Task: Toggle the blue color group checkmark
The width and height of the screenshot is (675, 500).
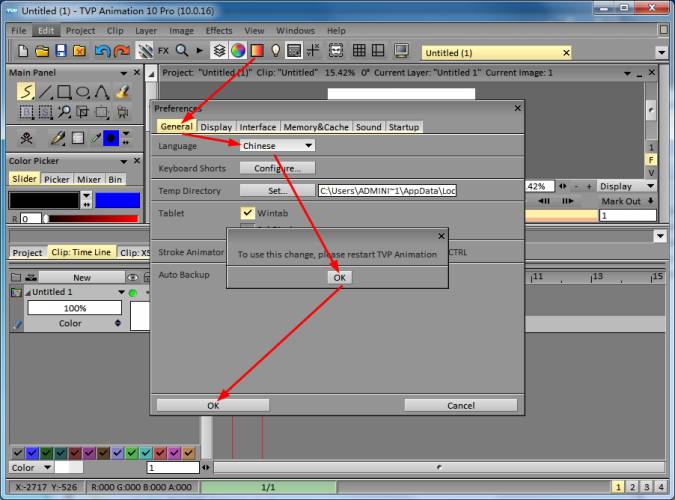Action: click(32, 453)
